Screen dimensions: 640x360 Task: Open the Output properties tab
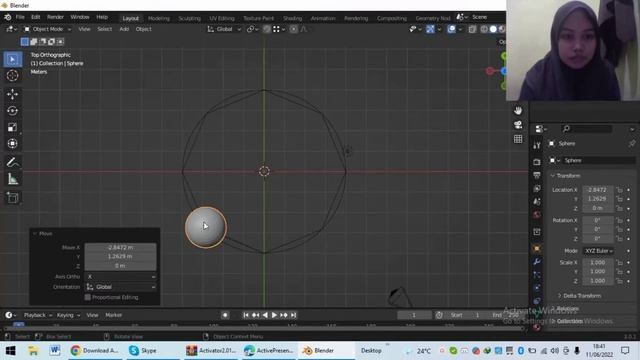(537, 175)
